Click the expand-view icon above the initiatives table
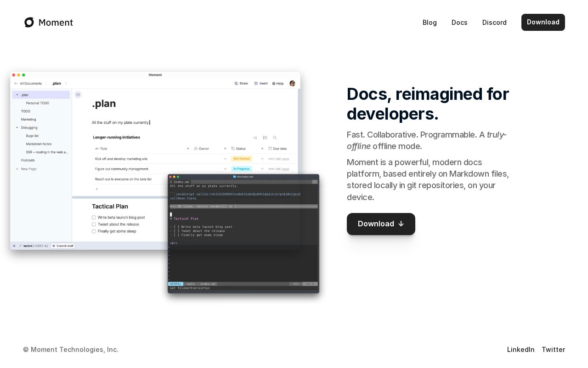The height and width of the screenshot is (368, 588). pos(265,138)
